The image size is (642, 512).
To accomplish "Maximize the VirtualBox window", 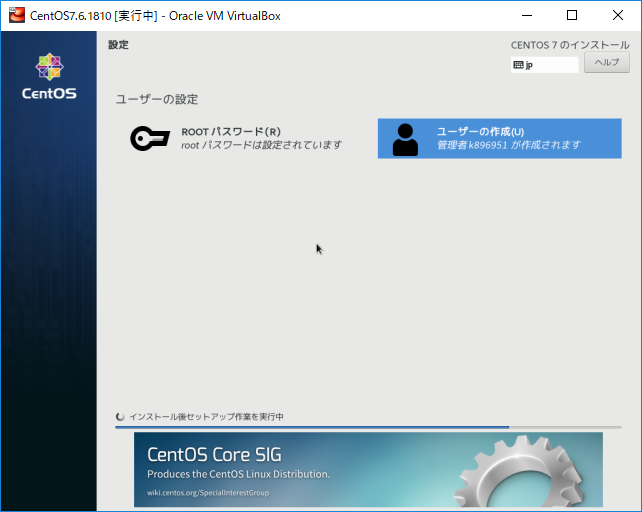I will [x=572, y=16].
